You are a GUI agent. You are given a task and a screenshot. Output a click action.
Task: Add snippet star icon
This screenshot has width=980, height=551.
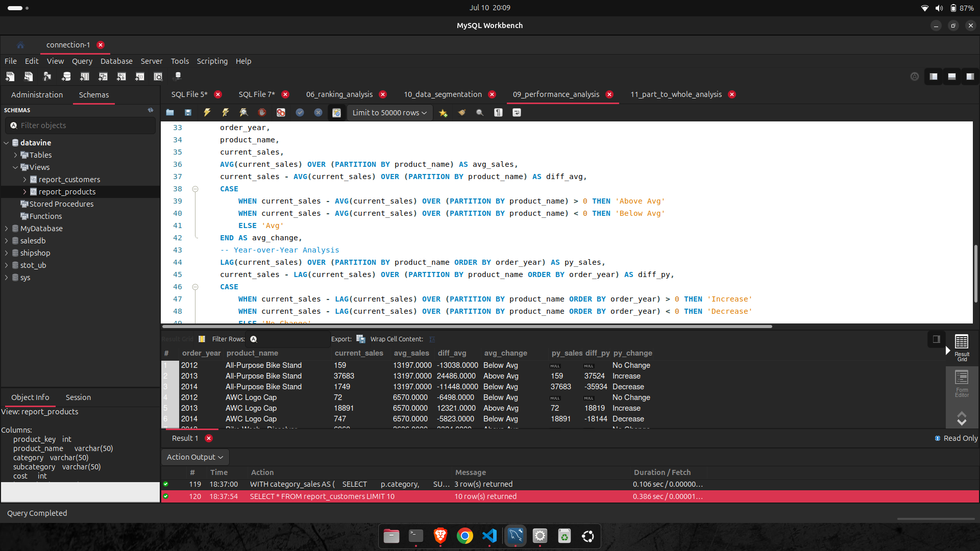click(x=443, y=113)
